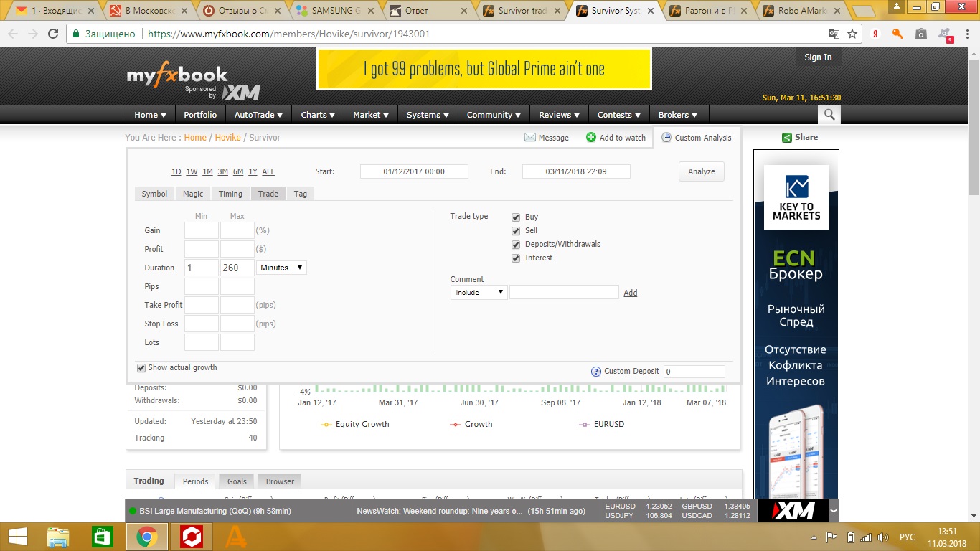The width and height of the screenshot is (980, 551).
Task: Switch to the Tag filter tab
Action: pos(301,194)
